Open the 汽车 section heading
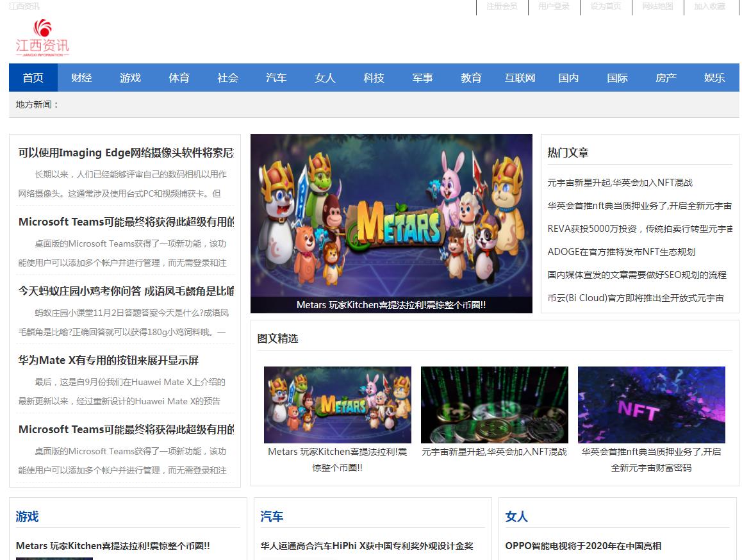The image size is (742, 560). [x=272, y=516]
